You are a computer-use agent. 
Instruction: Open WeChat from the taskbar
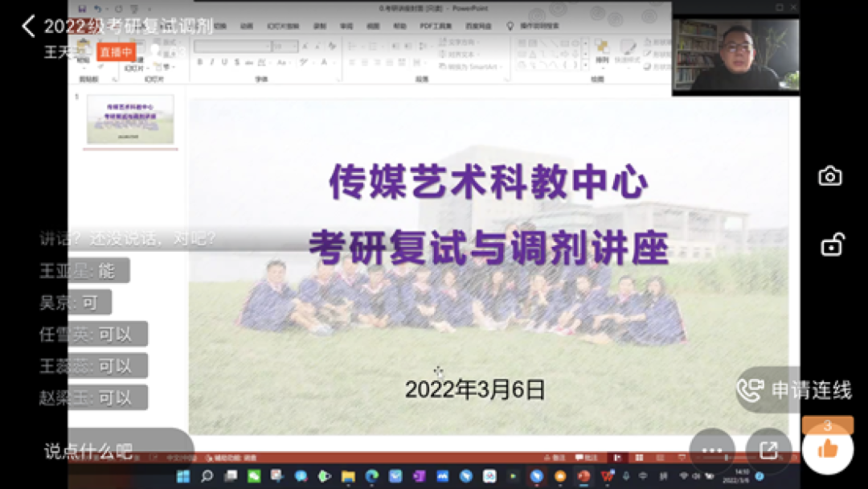tap(253, 476)
